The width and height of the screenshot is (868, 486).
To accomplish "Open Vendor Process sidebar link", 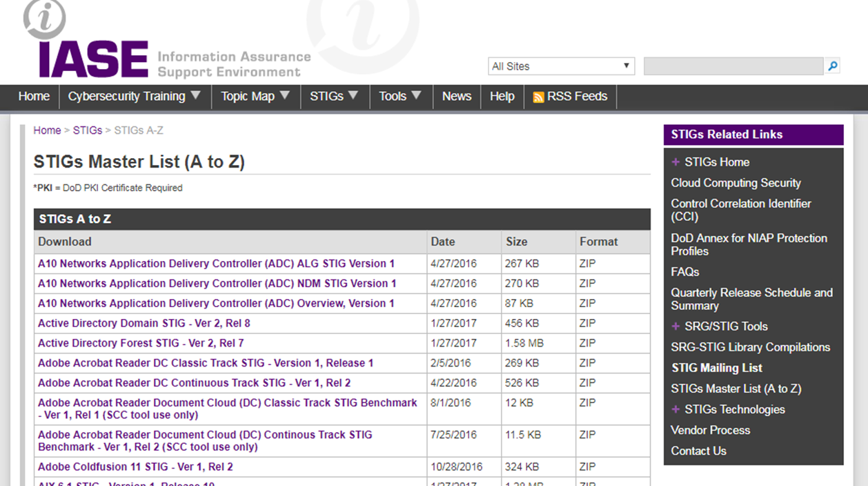I will pyautogui.click(x=710, y=430).
